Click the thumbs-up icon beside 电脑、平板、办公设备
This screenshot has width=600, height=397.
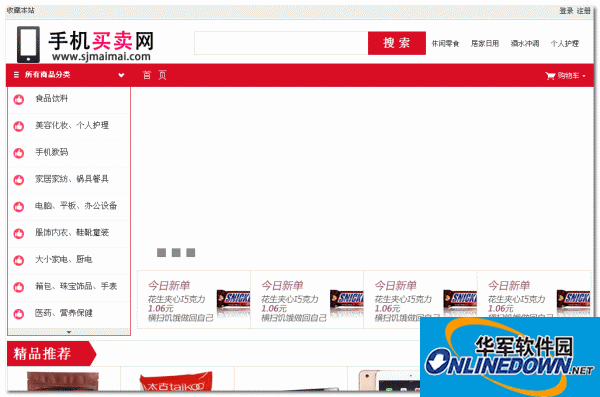point(19,207)
